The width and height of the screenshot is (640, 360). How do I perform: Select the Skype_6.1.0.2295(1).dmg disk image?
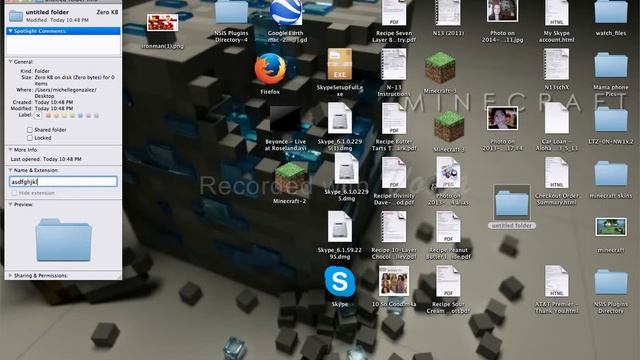pyautogui.click(x=340, y=118)
